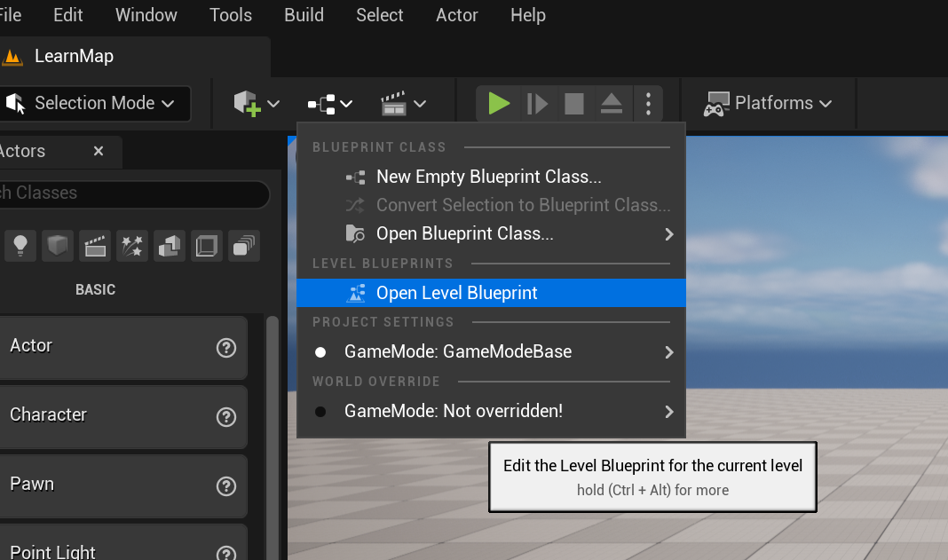
Task: Select the Shapes category cube icon
Action: [x=58, y=246]
